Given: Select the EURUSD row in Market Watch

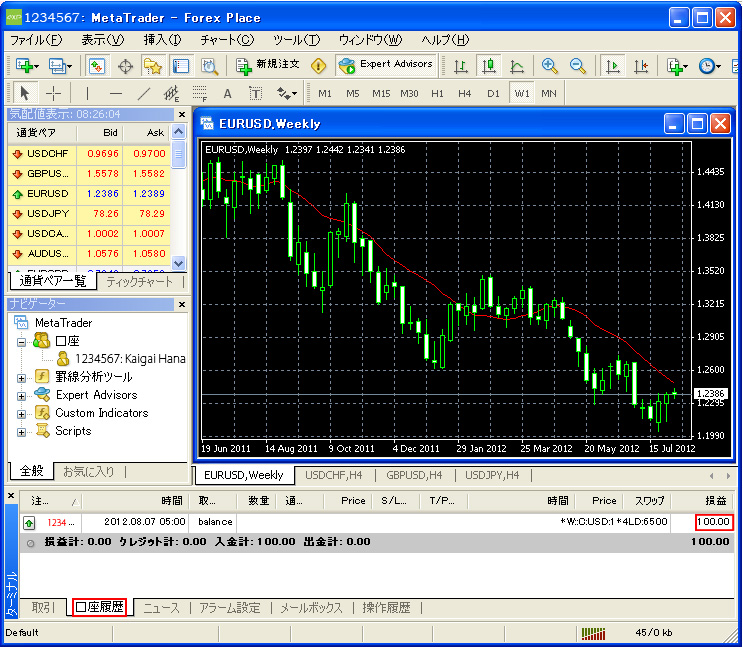Looking at the screenshot, I should click(x=89, y=193).
